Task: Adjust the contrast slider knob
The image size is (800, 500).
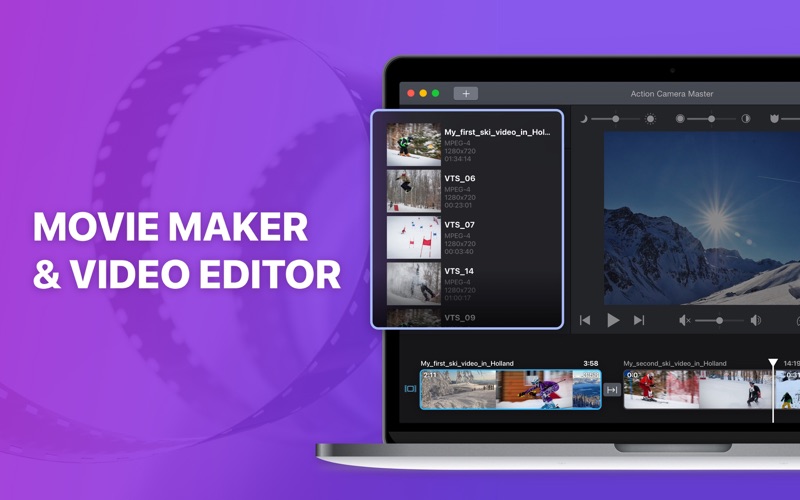Action: click(711, 119)
